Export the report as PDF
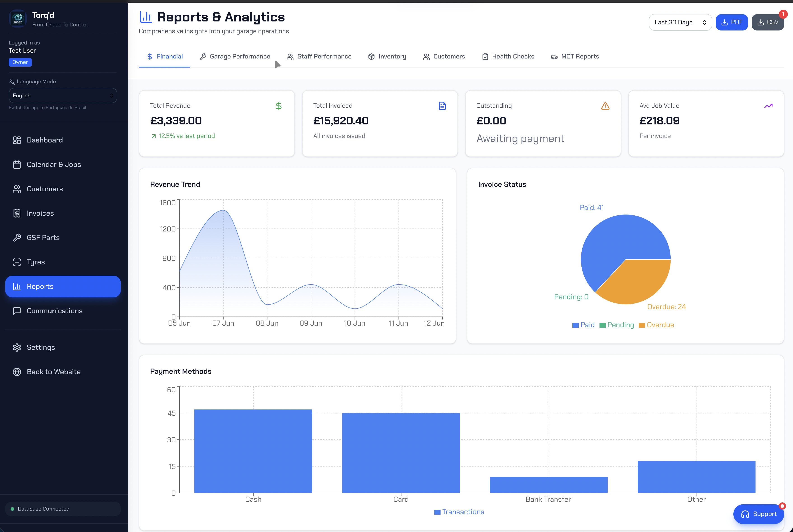793x532 pixels. coord(732,22)
